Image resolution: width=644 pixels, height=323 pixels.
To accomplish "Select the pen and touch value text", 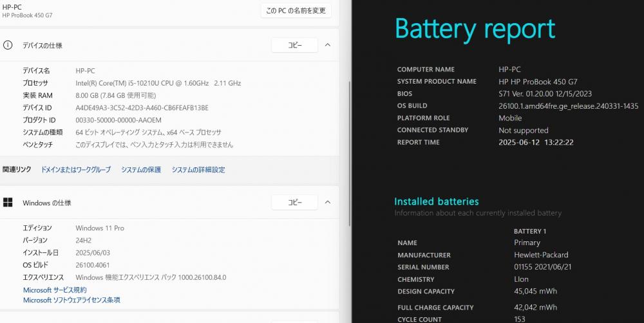I will tap(154, 145).
